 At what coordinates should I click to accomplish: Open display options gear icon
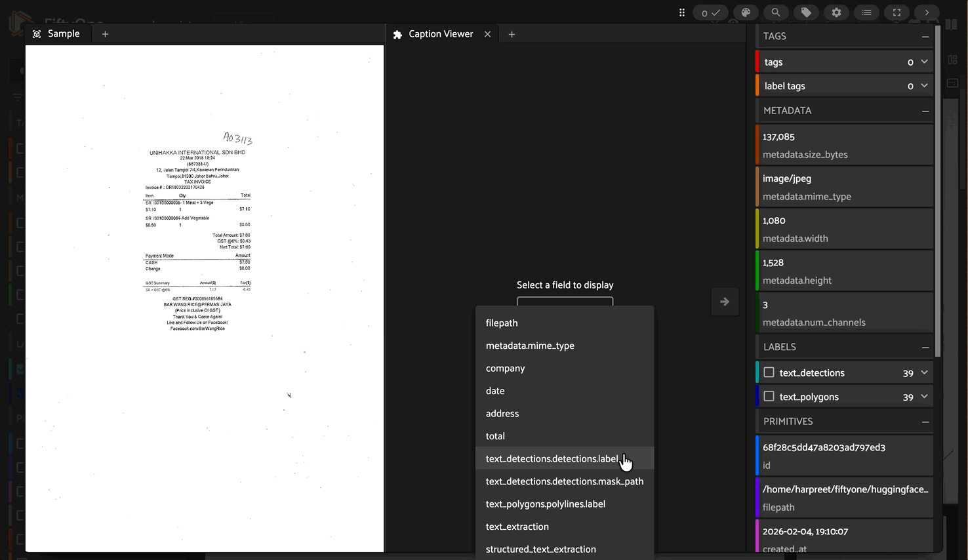click(836, 12)
